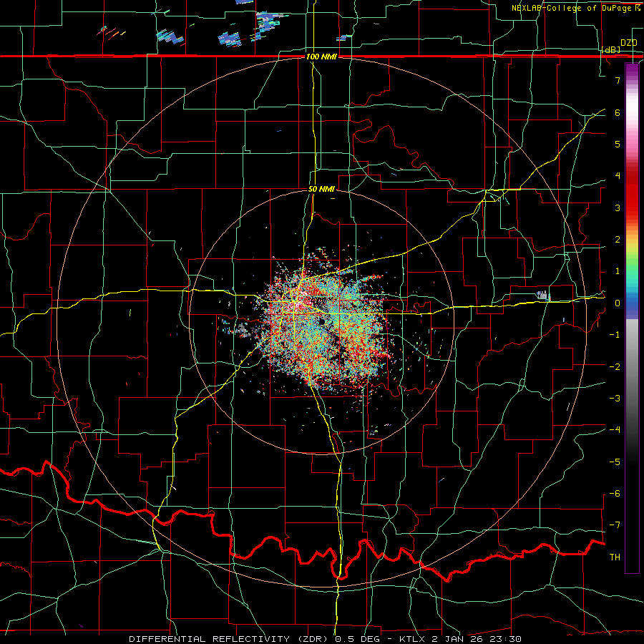The height and width of the screenshot is (644, 644).
Task: Click the 6 value on the dB scale
Action: click(618, 112)
